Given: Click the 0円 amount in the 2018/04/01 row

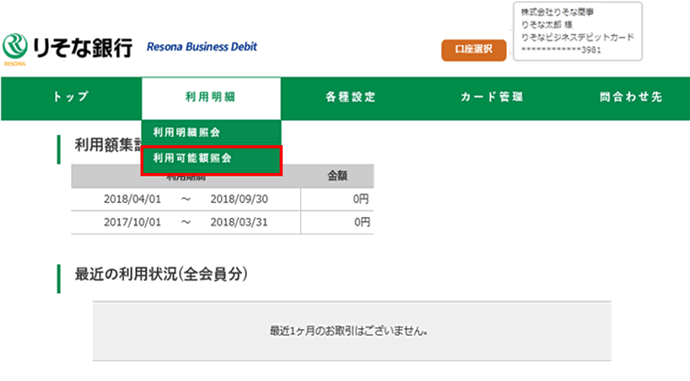Looking at the screenshot, I should tap(361, 199).
